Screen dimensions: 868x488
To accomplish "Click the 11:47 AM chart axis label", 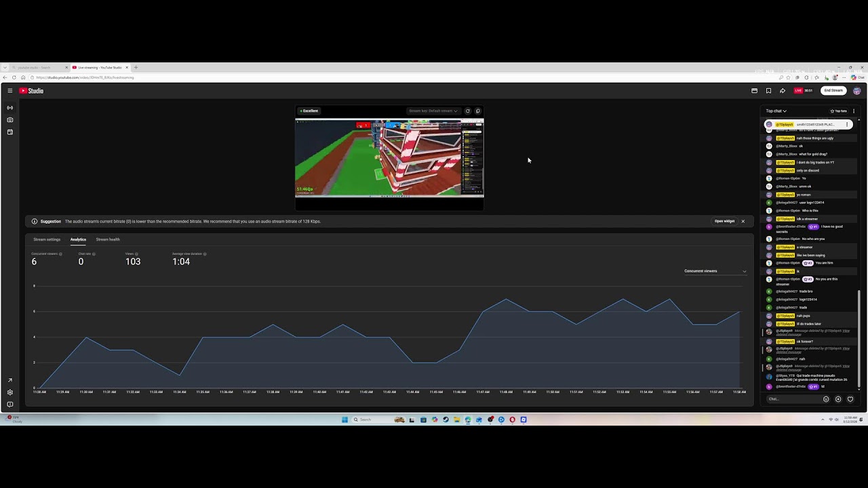I will click(x=483, y=392).
